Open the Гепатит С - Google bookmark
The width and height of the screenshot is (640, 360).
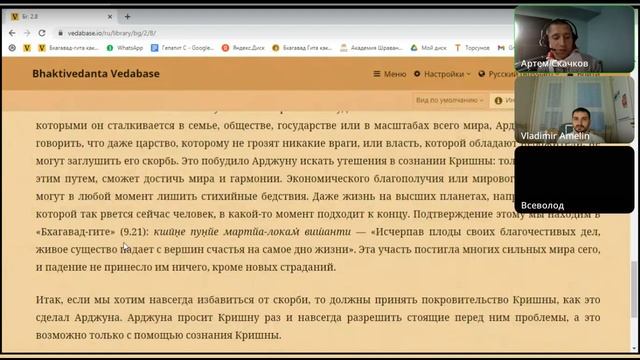(x=182, y=48)
